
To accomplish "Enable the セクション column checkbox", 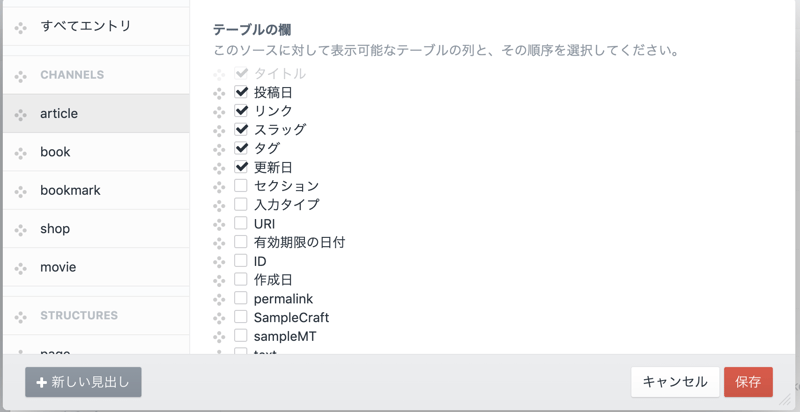I will [241, 186].
